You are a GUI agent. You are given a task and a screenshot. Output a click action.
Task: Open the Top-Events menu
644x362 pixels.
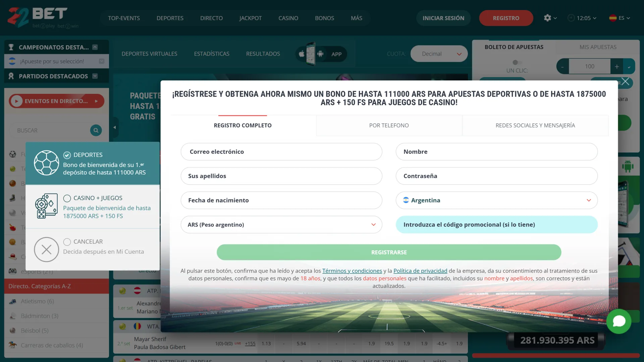pos(124,18)
